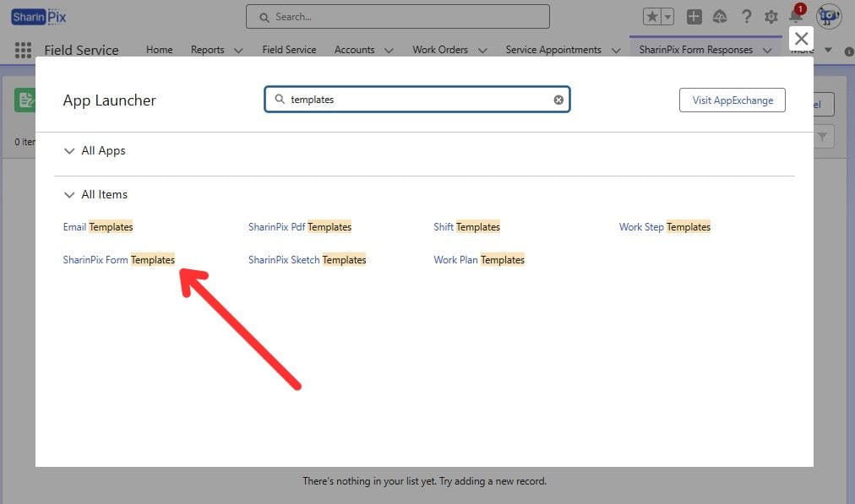Viewport: 855px width, 504px height.
Task: Open the Shift Templates link
Action: 466,226
